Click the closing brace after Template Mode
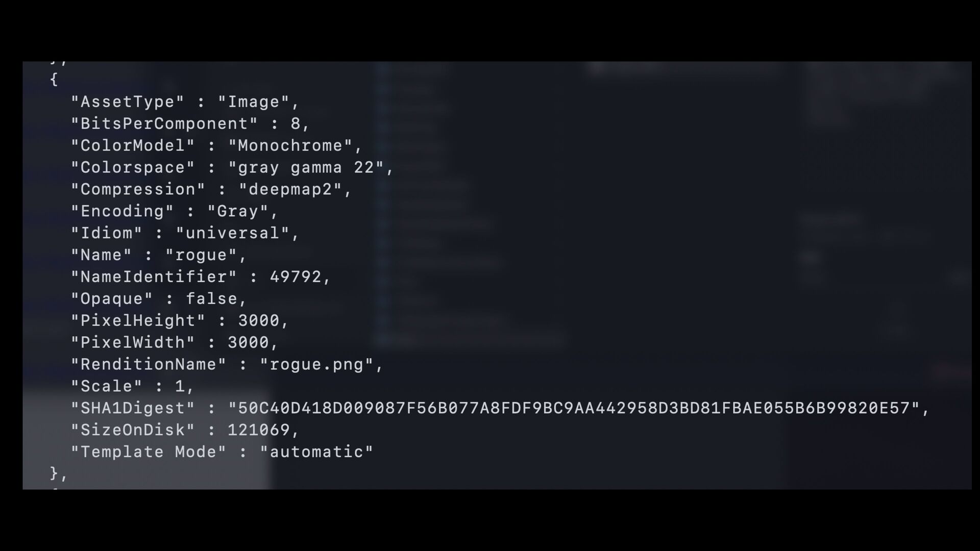 (x=54, y=473)
